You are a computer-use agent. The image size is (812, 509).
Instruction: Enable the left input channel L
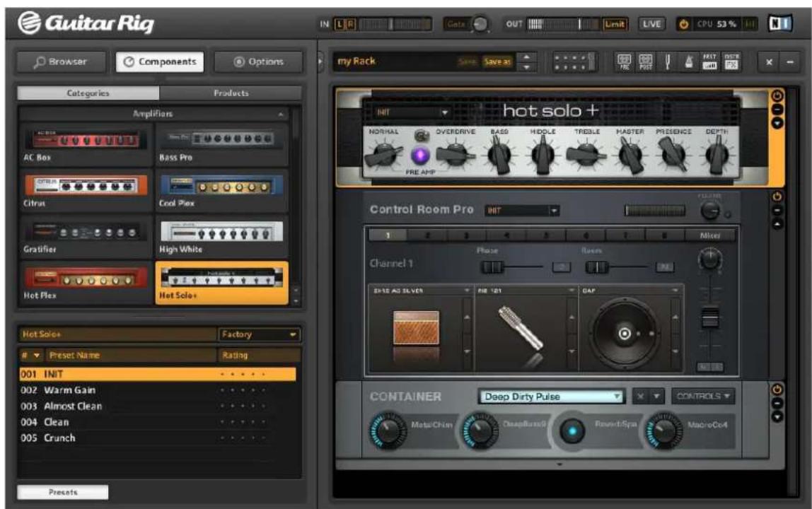pyautogui.click(x=340, y=24)
